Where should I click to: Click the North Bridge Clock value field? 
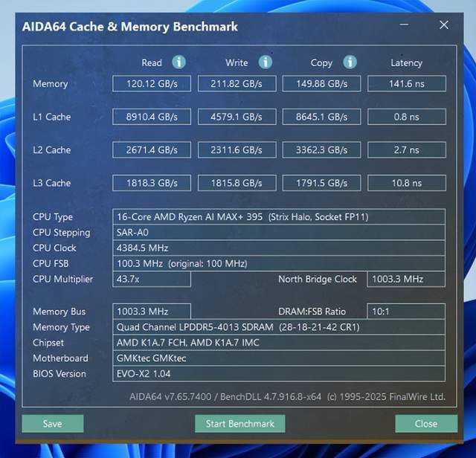point(406,280)
